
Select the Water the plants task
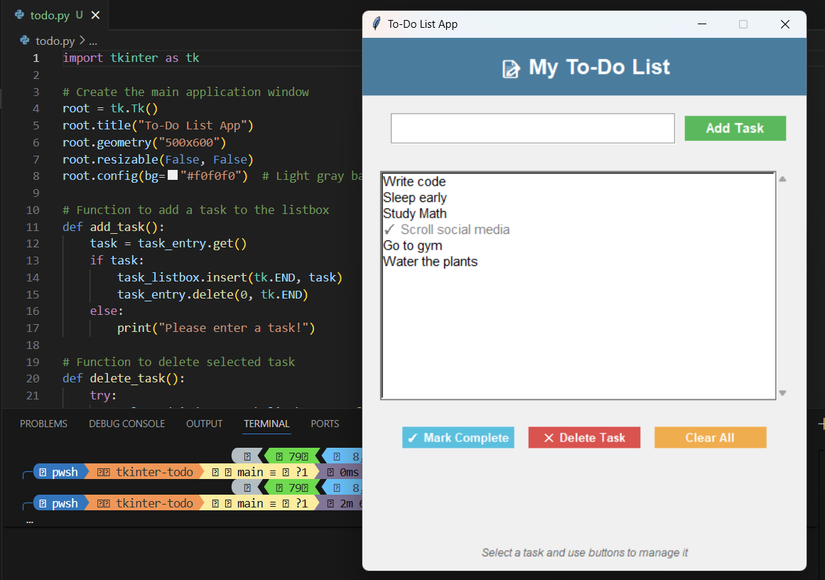(x=432, y=261)
